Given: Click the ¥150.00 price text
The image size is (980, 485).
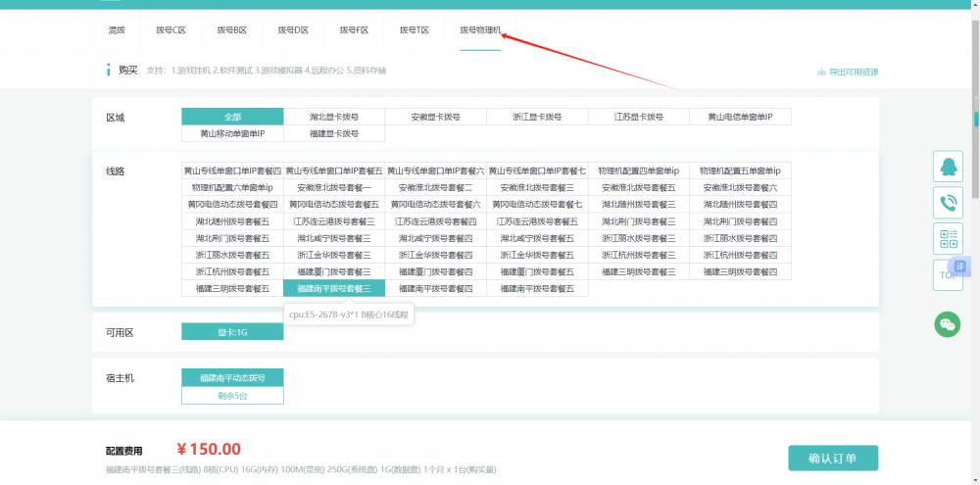Looking at the screenshot, I should pyautogui.click(x=209, y=450).
